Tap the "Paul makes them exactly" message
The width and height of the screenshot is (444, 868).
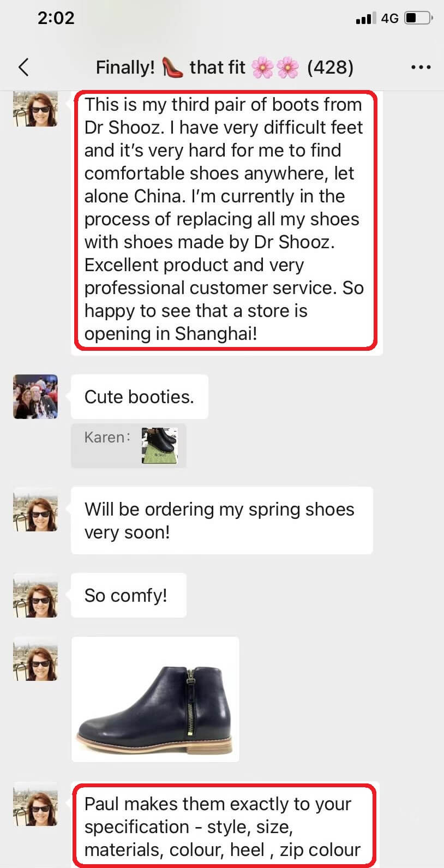click(x=224, y=826)
